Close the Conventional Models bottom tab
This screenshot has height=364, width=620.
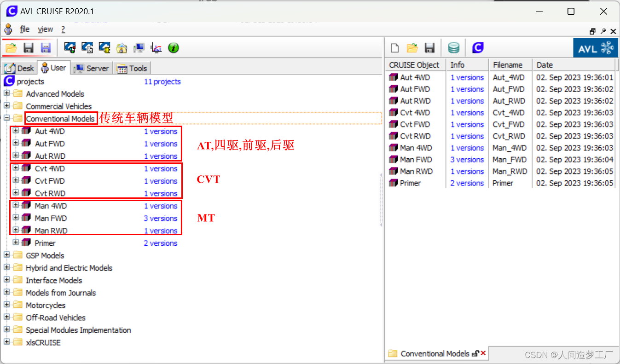pyautogui.click(x=483, y=353)
